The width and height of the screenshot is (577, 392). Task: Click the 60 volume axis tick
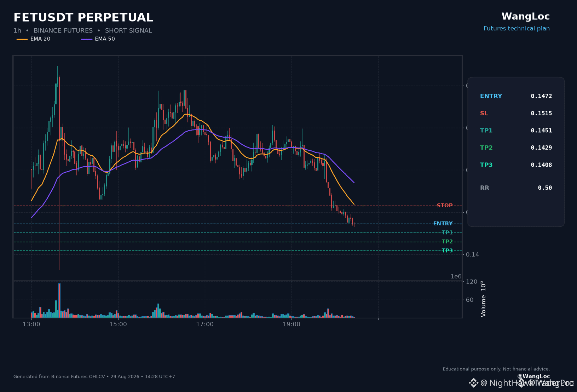point(470,300)
